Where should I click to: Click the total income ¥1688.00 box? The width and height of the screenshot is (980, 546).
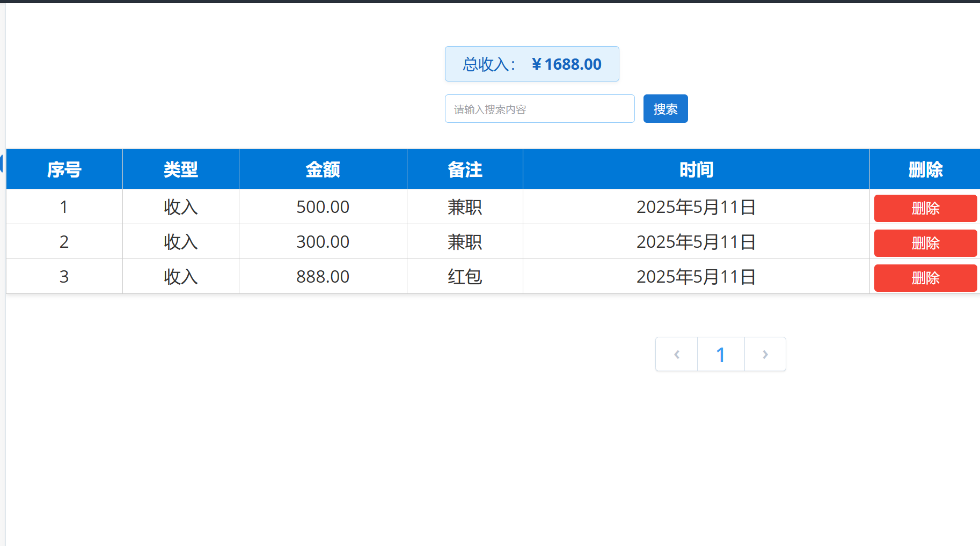tap(532, 64)
